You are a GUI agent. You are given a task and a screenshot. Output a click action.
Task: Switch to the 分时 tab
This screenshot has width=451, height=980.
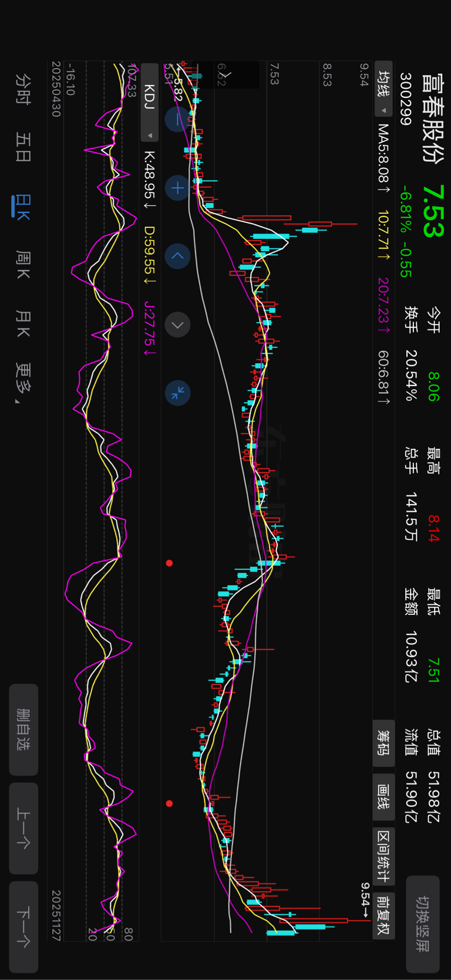pyautogui.click(x=23, y=89)
